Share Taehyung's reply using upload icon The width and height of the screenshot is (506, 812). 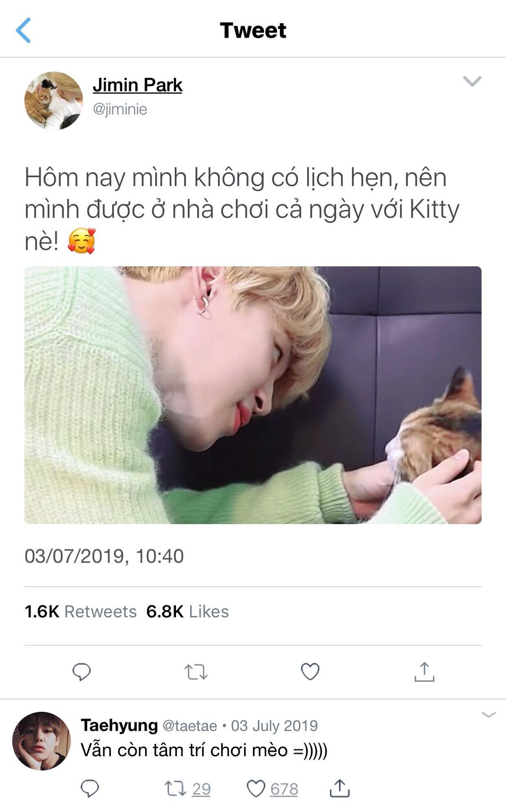point(339,788)
